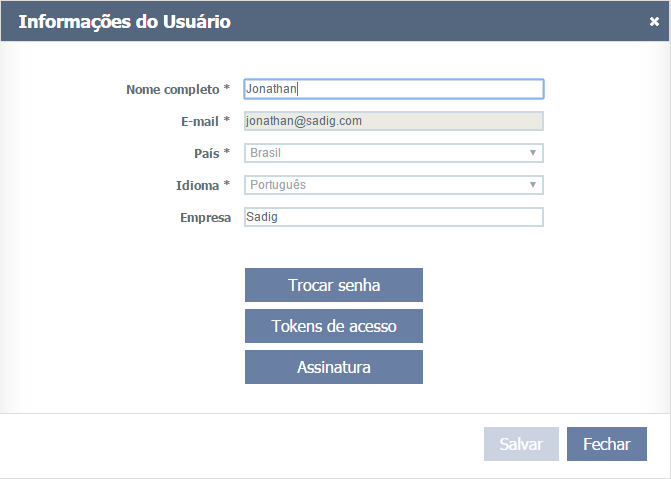
Task: Open the Idioma combo box showing Português
Action: [x=385, y=185]
